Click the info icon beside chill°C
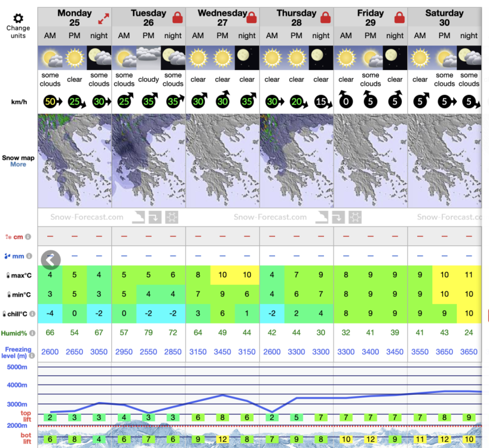Screen dimensions: 489x448 pos(33,314)
